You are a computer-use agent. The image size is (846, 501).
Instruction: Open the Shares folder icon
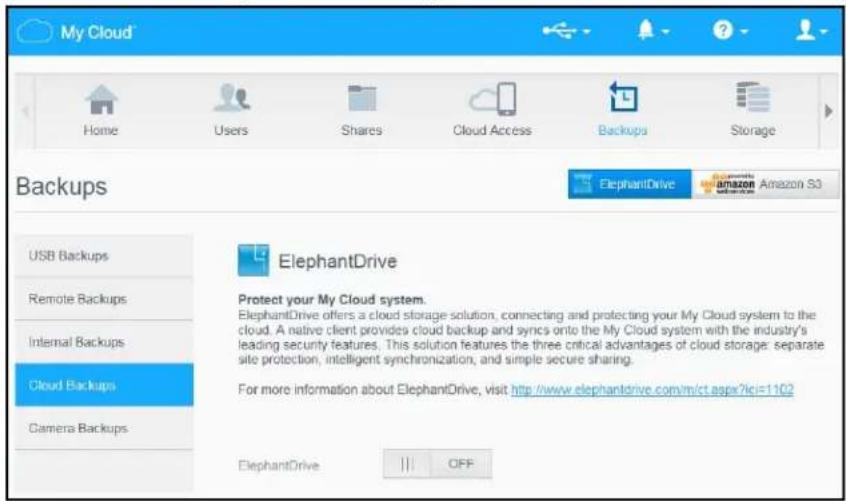click(361, 98)
